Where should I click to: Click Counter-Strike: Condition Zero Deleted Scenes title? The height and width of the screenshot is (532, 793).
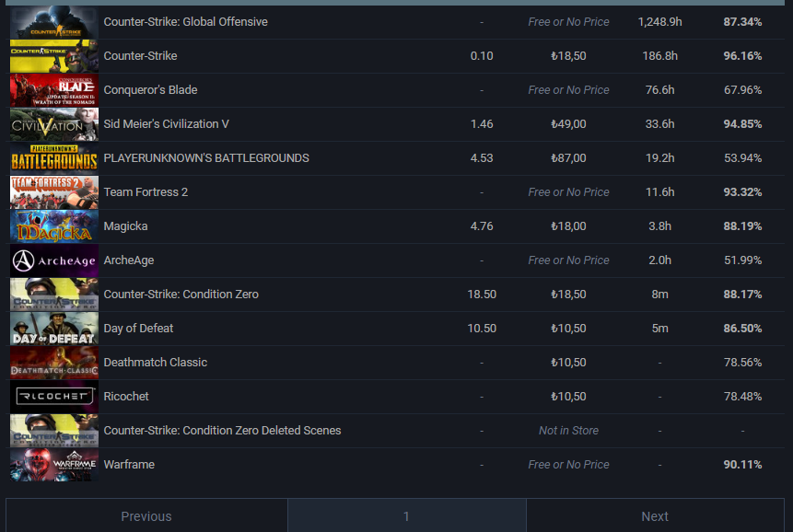tap(223, 431)
